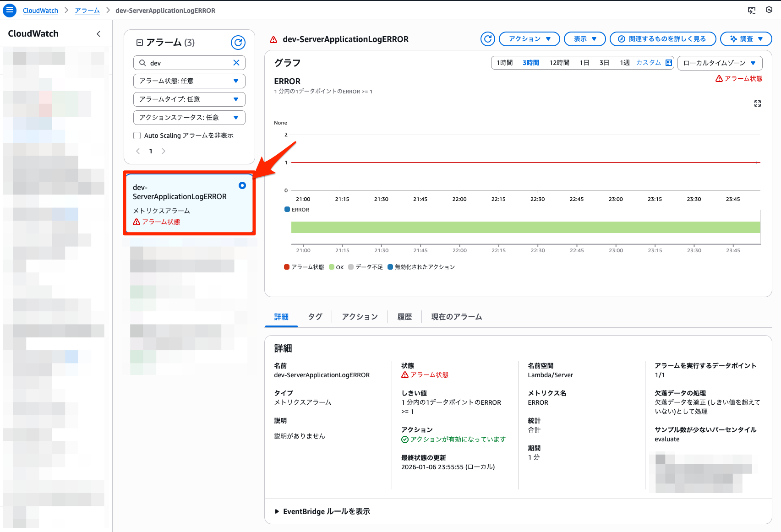Click the red アラーム状態 legend swatch

click(x=287, y=267)
